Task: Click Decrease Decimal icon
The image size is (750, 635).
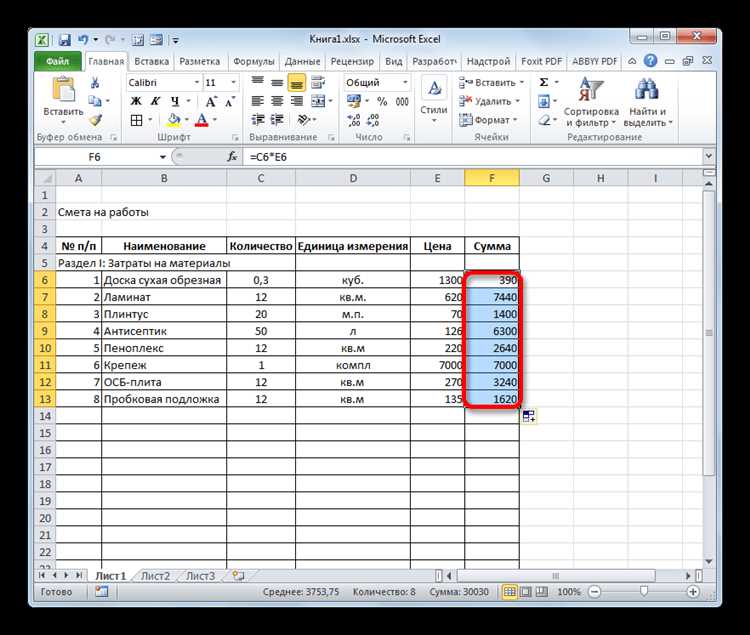Action: (x=373, y=120)
